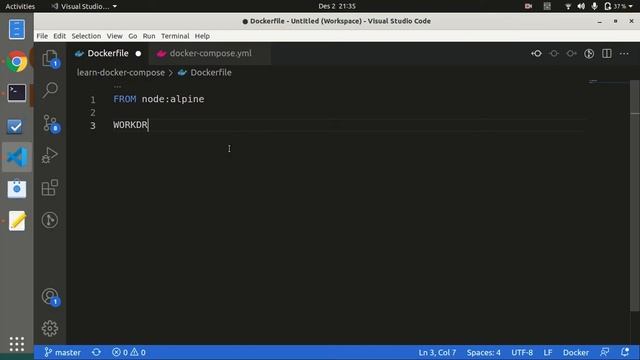Open the clock and calendar Des 2 21:35
This screenshot has height=360, width=640.
pos(337,6)
